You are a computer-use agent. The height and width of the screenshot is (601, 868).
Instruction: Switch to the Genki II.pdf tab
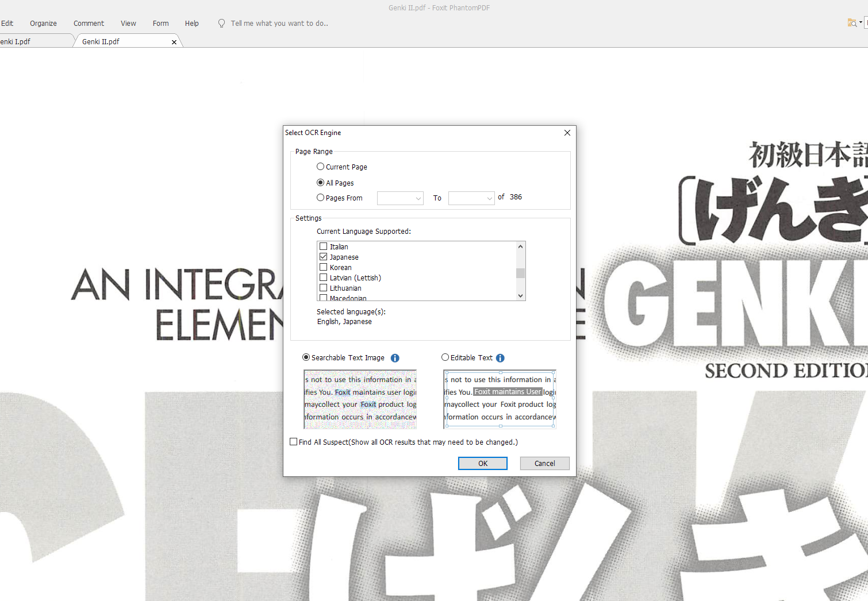tap(126, 41)
